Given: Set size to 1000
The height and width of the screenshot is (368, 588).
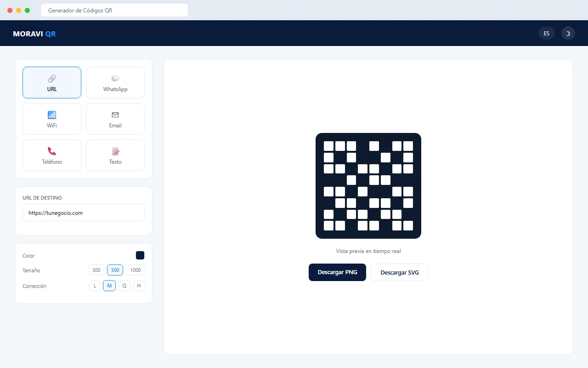Looking at the screenshot, I should click(x=136, y=270).
